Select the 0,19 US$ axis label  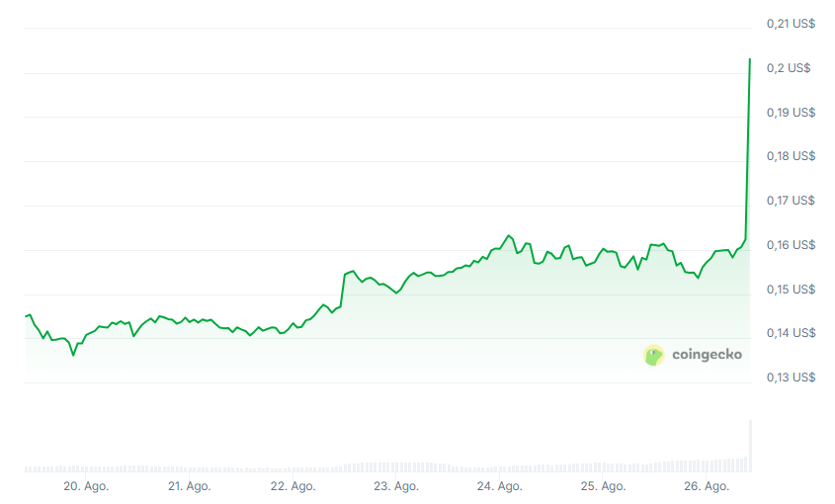(x=791, y=113)
